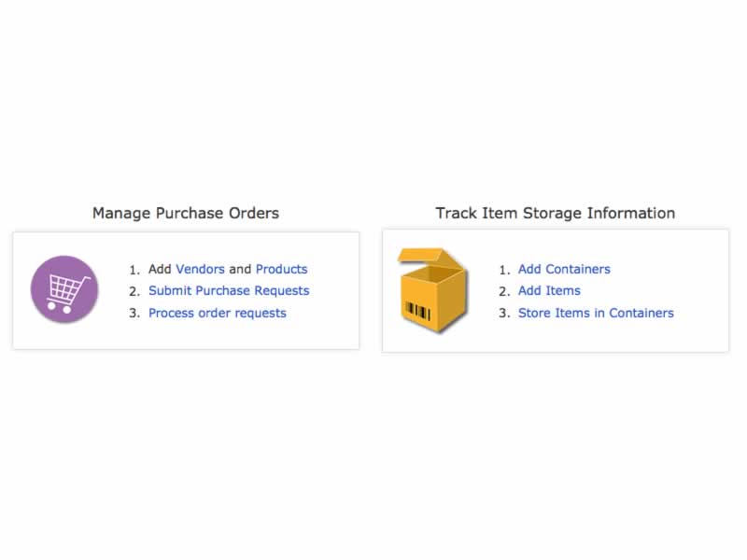Click number 2 beside Add Items
Screen dimensions: 747x560
pyautogui.click(x=503, y=291)
